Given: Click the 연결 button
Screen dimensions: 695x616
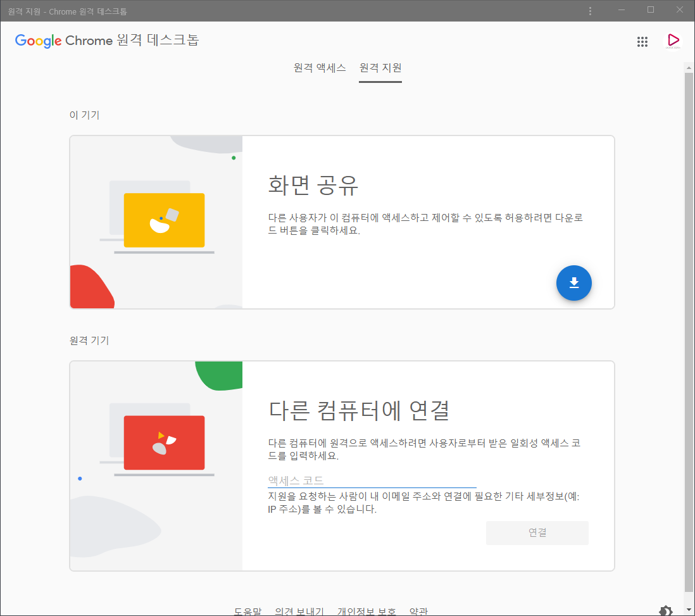Looking at the screenshot, I should click(537, 532).
